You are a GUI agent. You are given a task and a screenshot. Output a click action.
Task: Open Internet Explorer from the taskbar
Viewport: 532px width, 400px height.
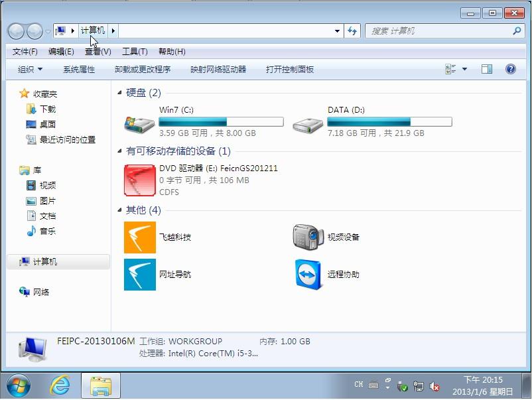click(60, 385)
